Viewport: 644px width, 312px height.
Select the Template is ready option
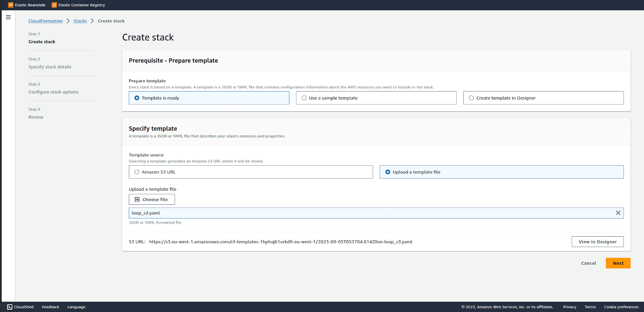209,98
